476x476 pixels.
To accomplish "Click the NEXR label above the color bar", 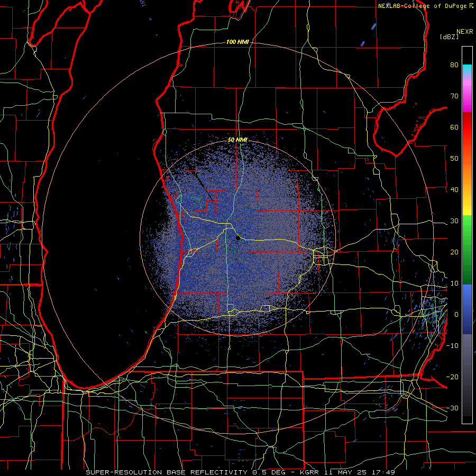I will 465,32.
